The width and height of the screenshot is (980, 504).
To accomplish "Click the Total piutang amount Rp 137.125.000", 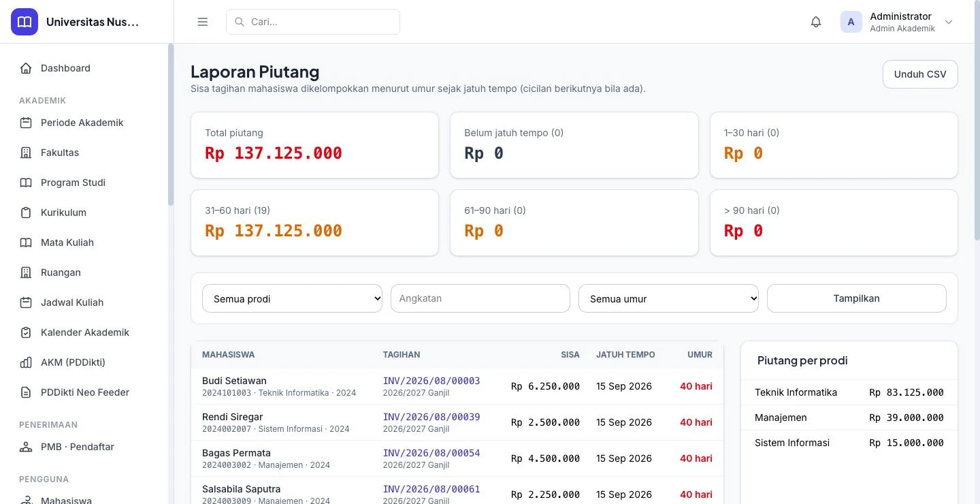I will pyautogui.click(x=274, y=153).
